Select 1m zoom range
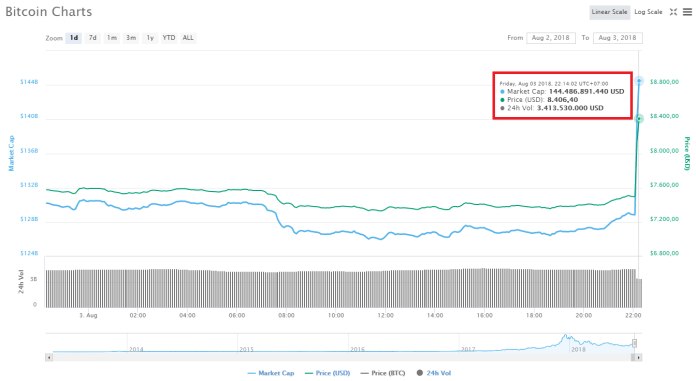 [x=111, y=38]
